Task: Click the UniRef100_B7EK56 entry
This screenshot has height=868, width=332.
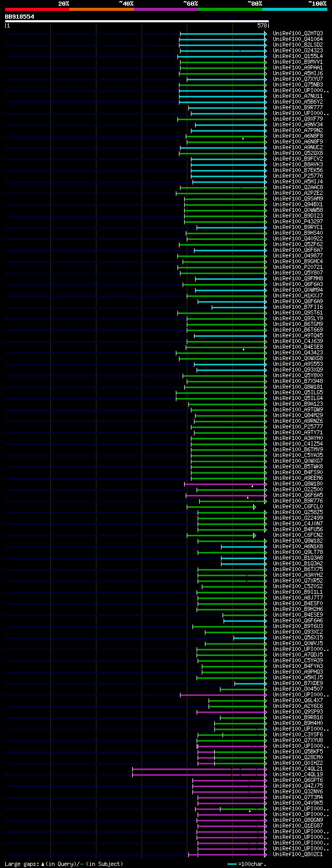Action: (298, 170)
